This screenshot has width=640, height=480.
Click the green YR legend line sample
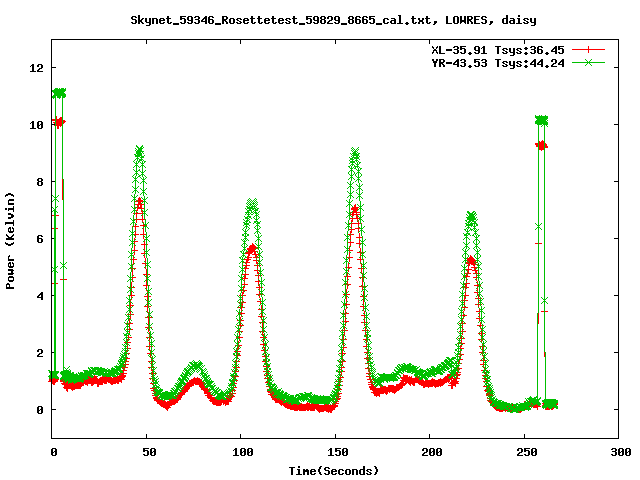588,62
